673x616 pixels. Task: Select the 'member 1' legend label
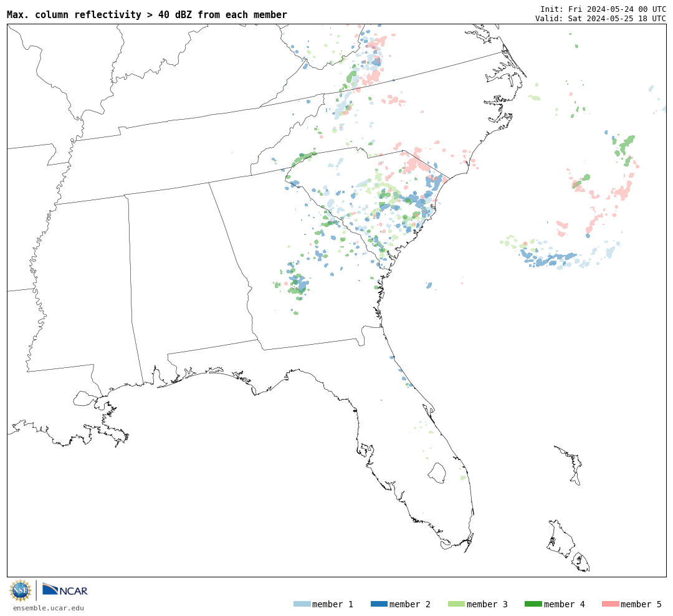tap(333, 604)
